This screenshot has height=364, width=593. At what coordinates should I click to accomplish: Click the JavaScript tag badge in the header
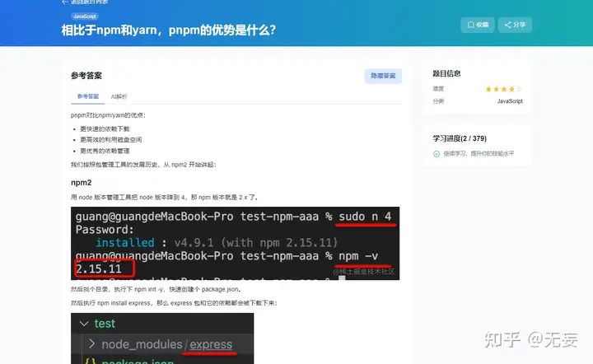click(x=85, y=16)
